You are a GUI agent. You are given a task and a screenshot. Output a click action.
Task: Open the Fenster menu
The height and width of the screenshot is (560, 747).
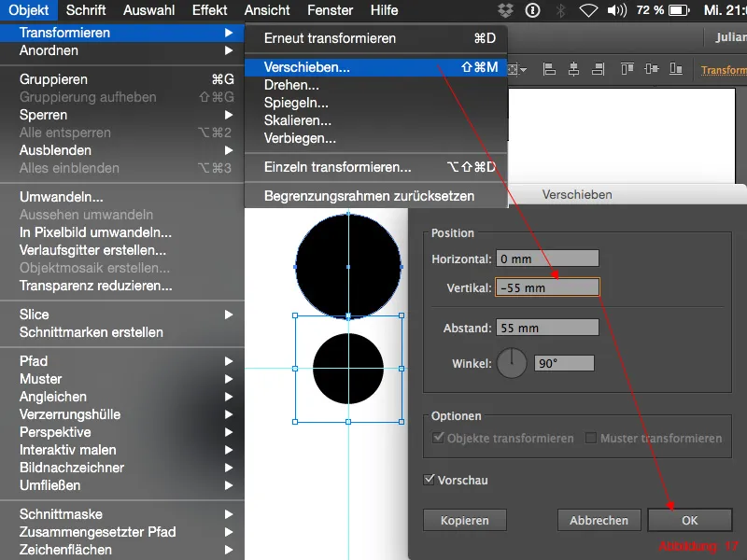coord(331,10)
